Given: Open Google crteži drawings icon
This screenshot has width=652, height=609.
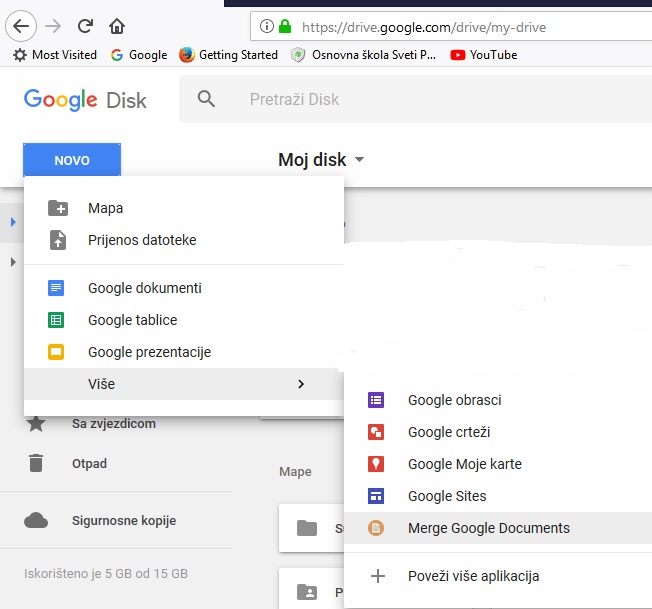Looking at the screenshot, I should 376,432.
